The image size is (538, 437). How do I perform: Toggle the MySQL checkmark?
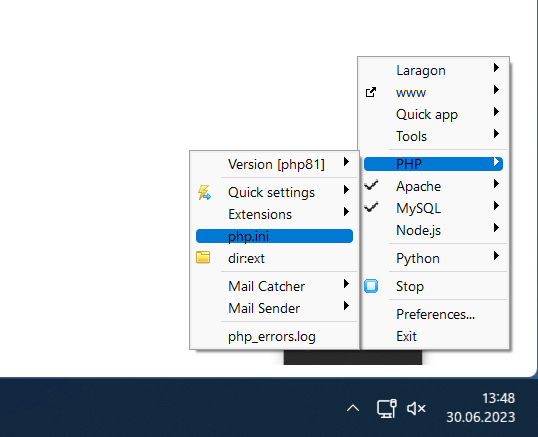(371, 207)
